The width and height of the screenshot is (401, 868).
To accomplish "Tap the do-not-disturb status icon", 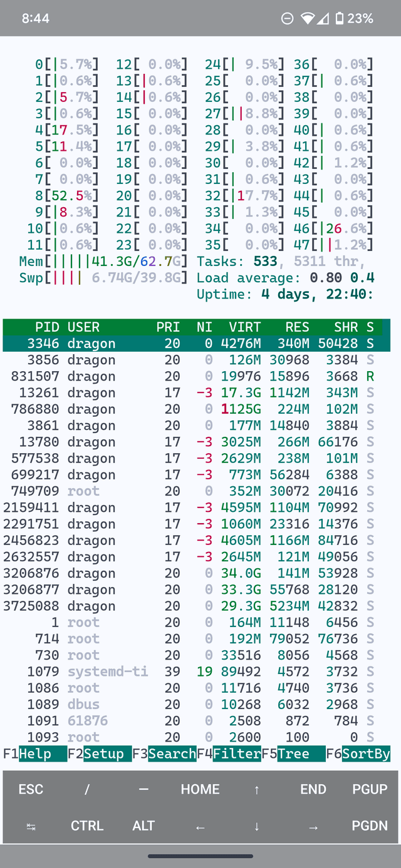I will [x=288, y=19].
